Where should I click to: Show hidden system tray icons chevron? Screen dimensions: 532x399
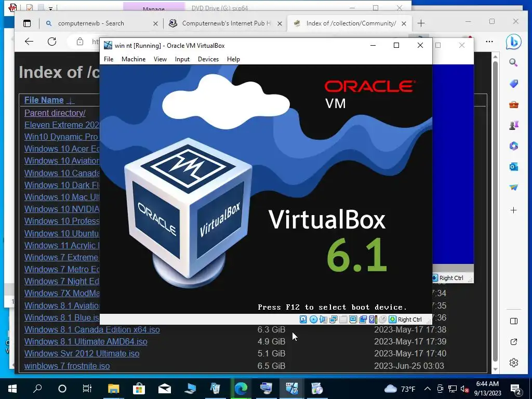tap(428, 389)
